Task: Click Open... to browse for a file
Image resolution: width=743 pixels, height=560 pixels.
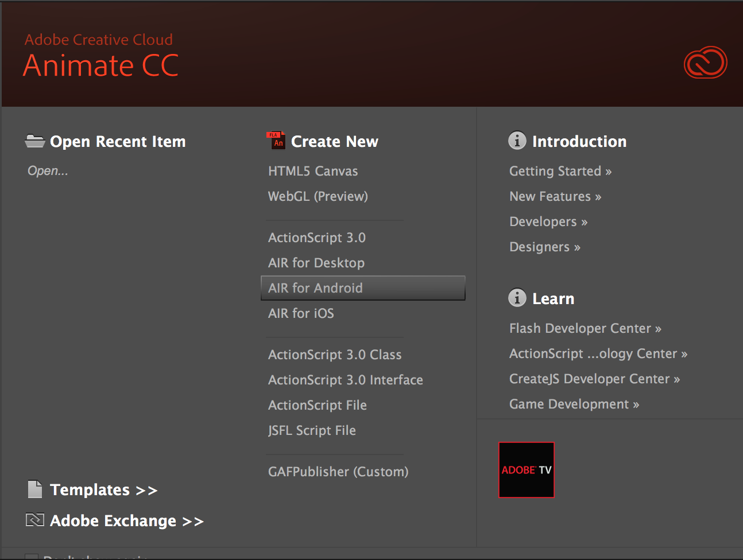Action: [48, 171]
